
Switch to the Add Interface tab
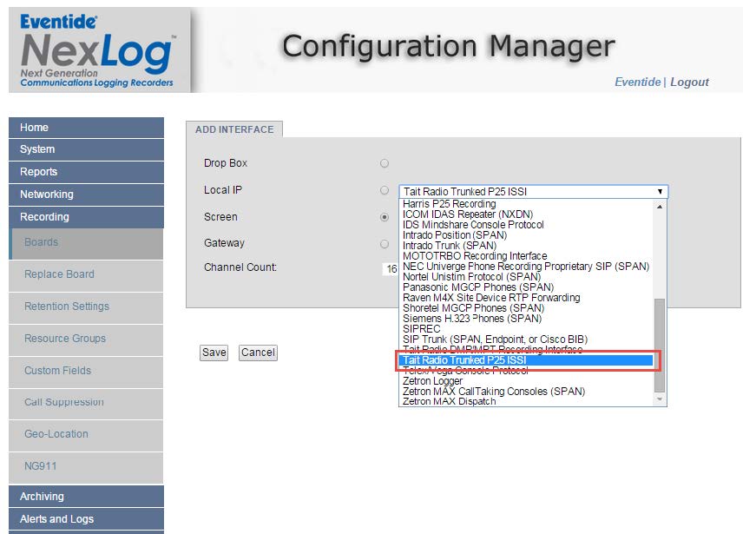click(234, 129)
